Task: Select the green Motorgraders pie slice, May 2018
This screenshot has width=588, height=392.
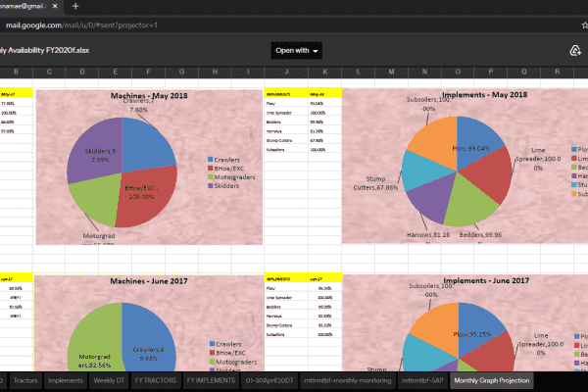Action: tap(97, 199)
